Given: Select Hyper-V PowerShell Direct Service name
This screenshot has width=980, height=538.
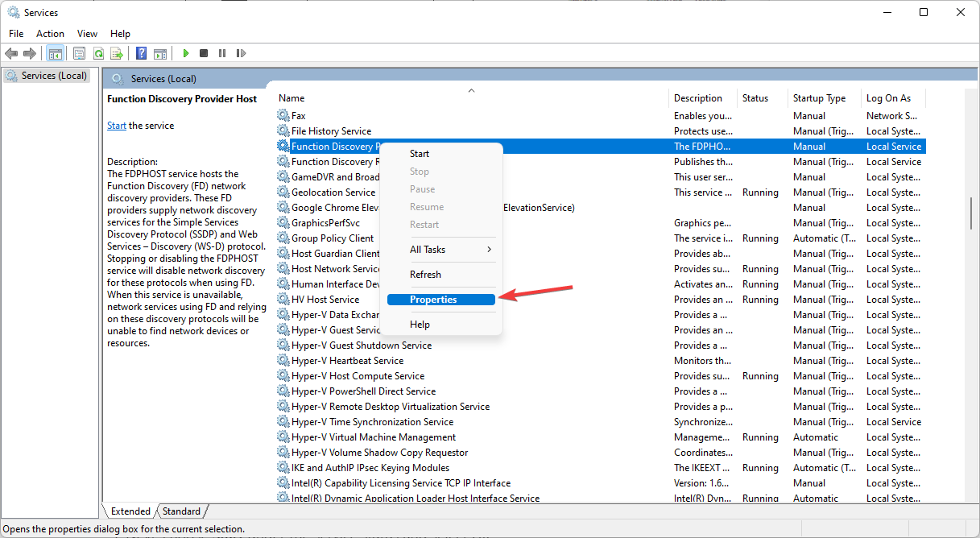Looking at the screenshot, I should [x=363, y=391].
